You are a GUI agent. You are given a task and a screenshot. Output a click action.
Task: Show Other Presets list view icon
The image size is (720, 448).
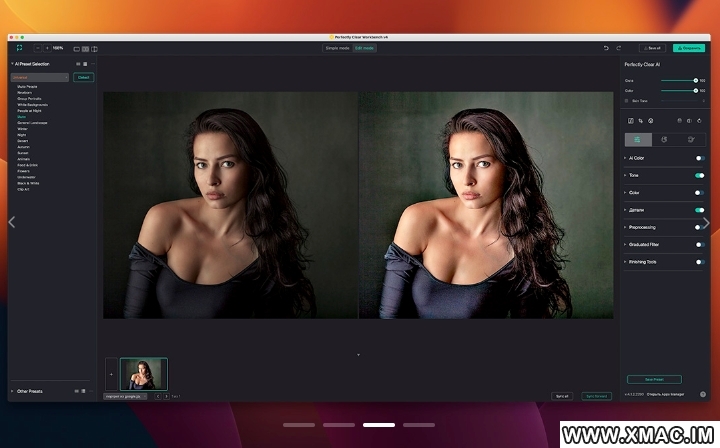[83, 391]
